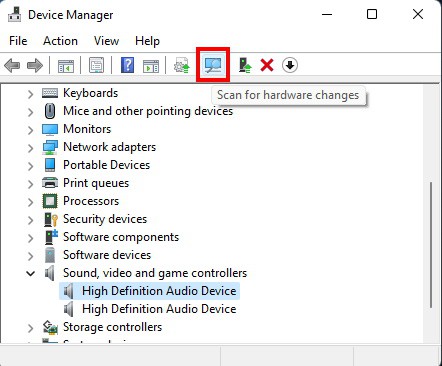Image resolution: width=442 pixels, height=366 pixels.
Task: Click the Forward arrow toolbar icon
Action: point(35,65)
